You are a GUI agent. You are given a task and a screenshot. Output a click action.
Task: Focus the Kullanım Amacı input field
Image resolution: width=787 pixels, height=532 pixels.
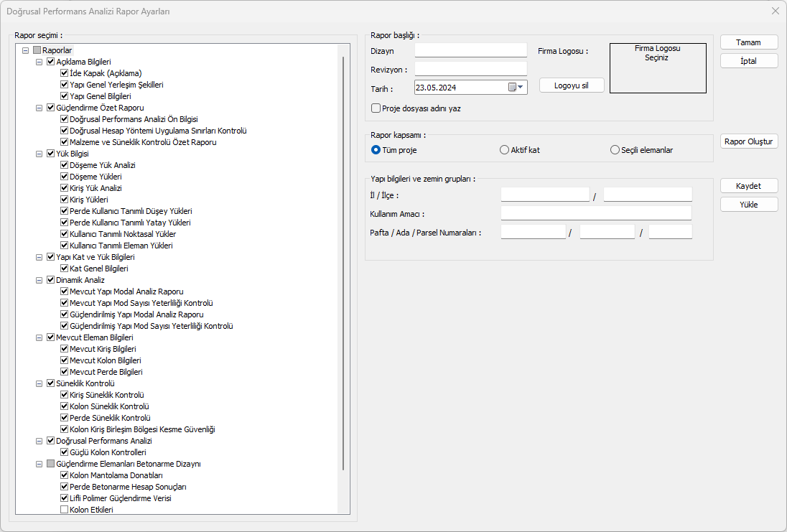point(596,213)
